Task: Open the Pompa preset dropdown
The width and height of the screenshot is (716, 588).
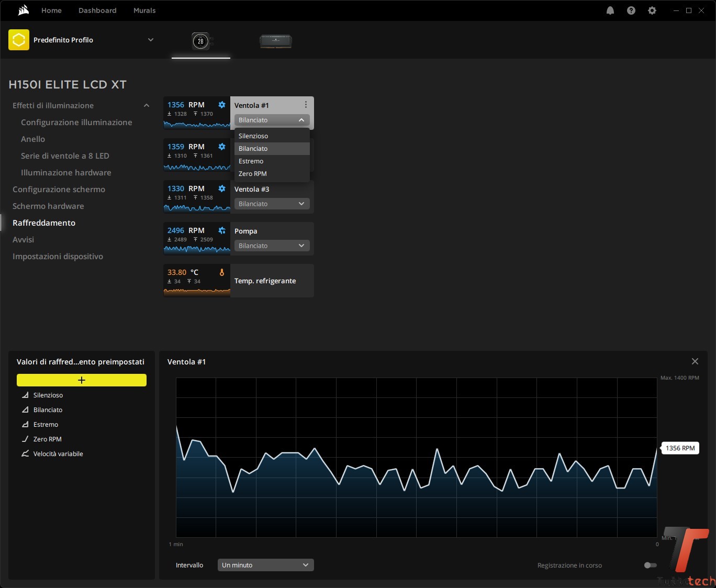Action: (x=272, y=246)
